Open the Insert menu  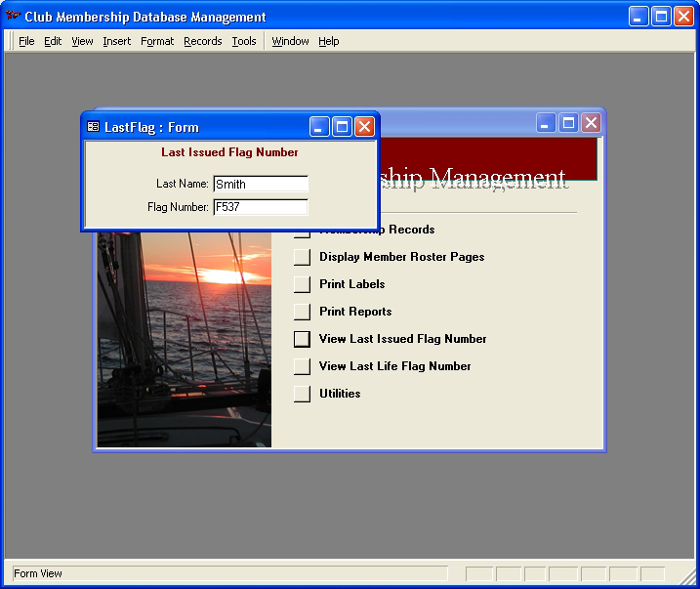116,41
